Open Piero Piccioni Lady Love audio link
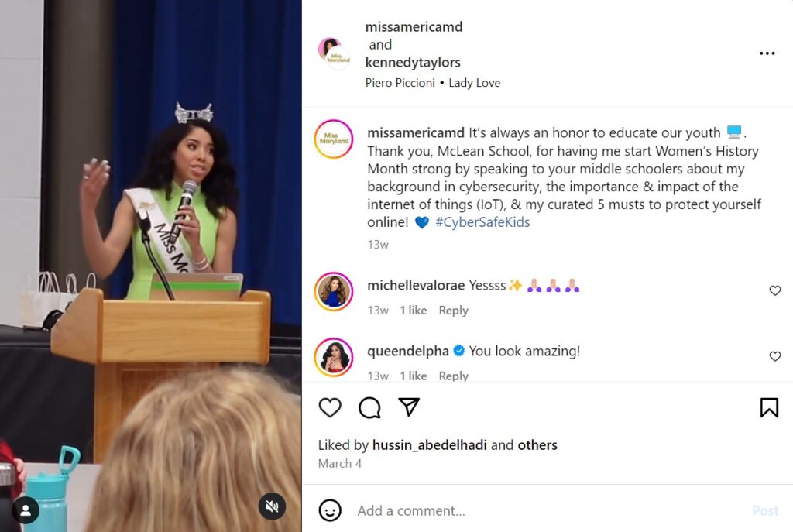Viewport: 793px width, 532px height. tap(433, 83)
